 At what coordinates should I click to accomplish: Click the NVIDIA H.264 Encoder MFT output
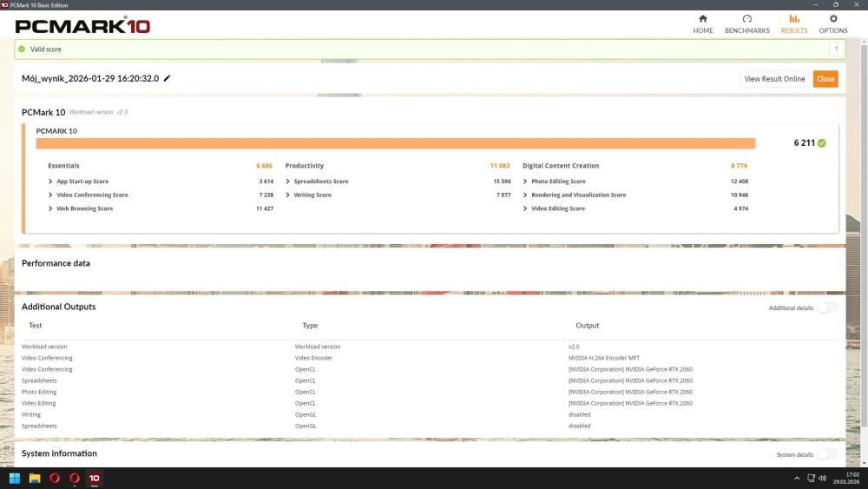point(604,359)
